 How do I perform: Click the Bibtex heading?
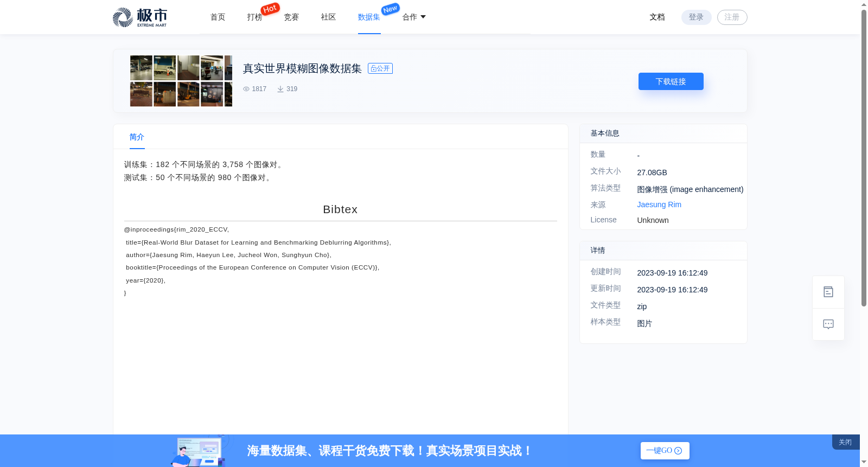click(x=340, y=209)
